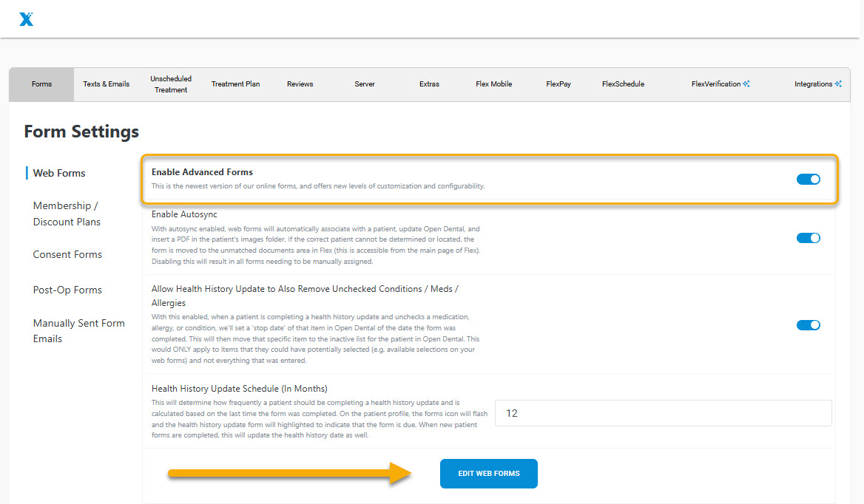The image size is (864, 504).
Task: Click sparkle icon next to Integrations
Action: (x=838, y=84)
